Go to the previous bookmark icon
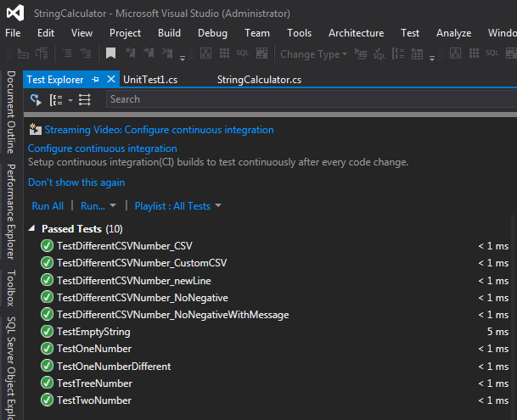 (131, 53)
